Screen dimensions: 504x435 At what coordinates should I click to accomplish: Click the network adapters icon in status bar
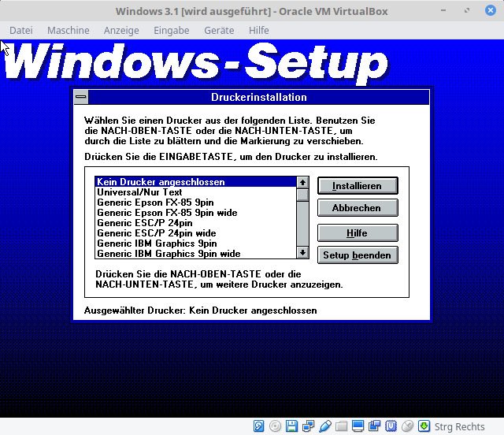(x=309, y=426)
